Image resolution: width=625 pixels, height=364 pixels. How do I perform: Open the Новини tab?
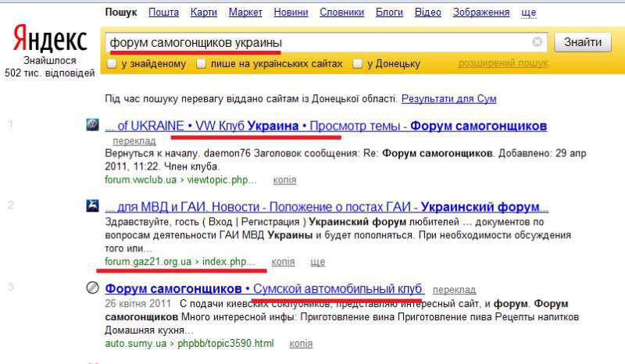pos(291,12)
